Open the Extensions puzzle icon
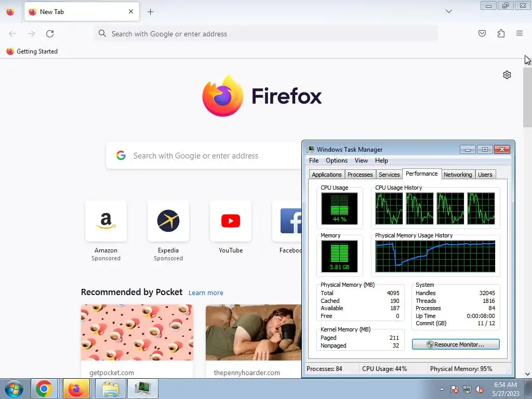 (x=501, y=33)
